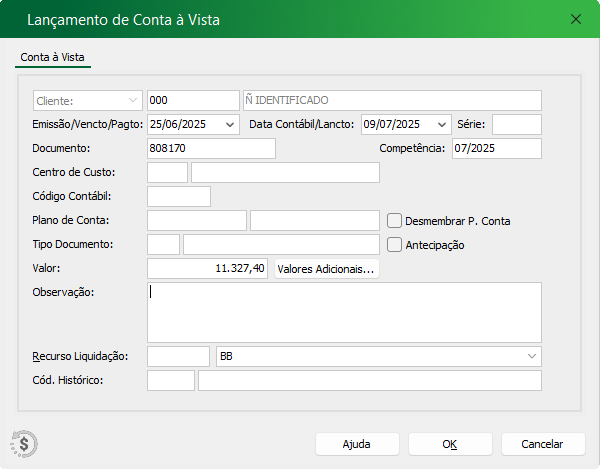
Task: Open the Data Contábil/Lancto date dropdown
Action: point(442,125)
